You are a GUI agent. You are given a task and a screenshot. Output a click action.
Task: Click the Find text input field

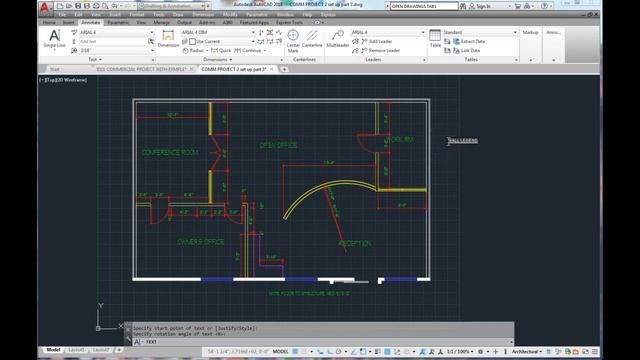(x=113, y=42)
